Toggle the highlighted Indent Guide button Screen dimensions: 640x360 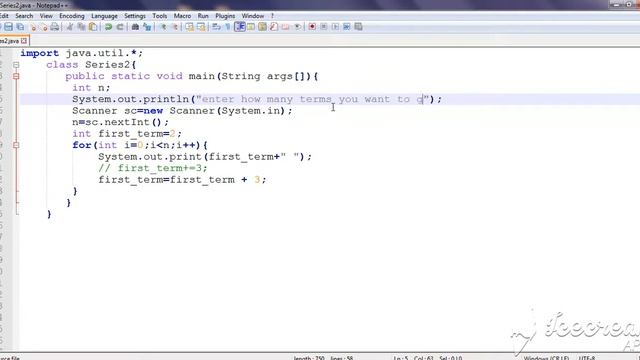point(240,27)
